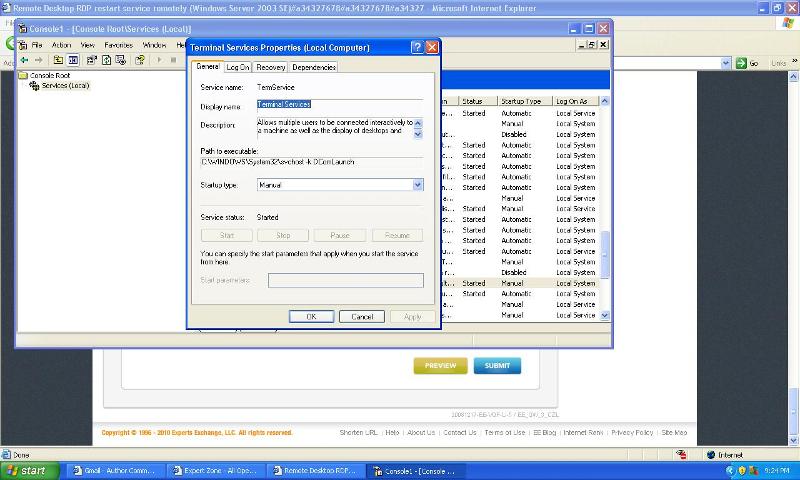This screenshot has width=800, height=480.
Task: Click the web page scrollbar up arrow
Action: click(x=793, y=77)
